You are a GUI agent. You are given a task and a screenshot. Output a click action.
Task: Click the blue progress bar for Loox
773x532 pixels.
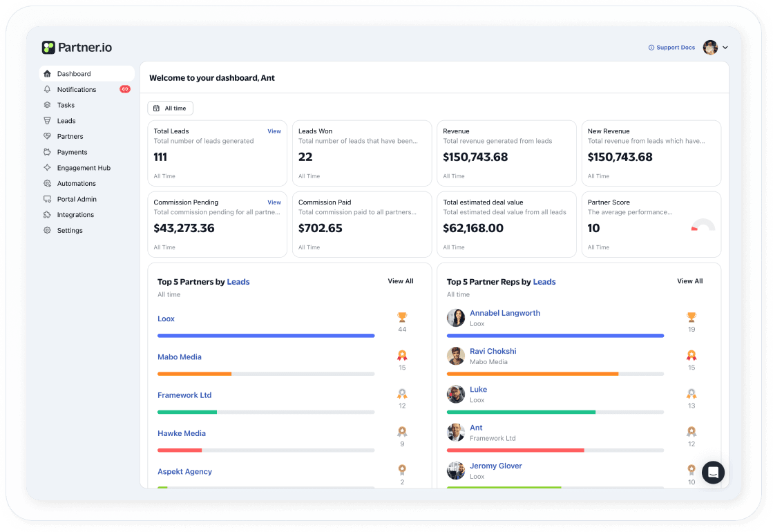[266, 336]
